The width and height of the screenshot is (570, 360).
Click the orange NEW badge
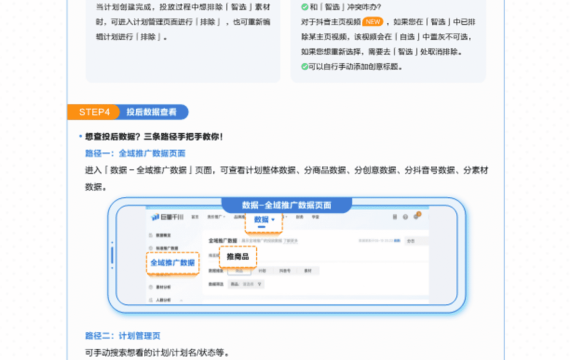[x=373, y=22]
